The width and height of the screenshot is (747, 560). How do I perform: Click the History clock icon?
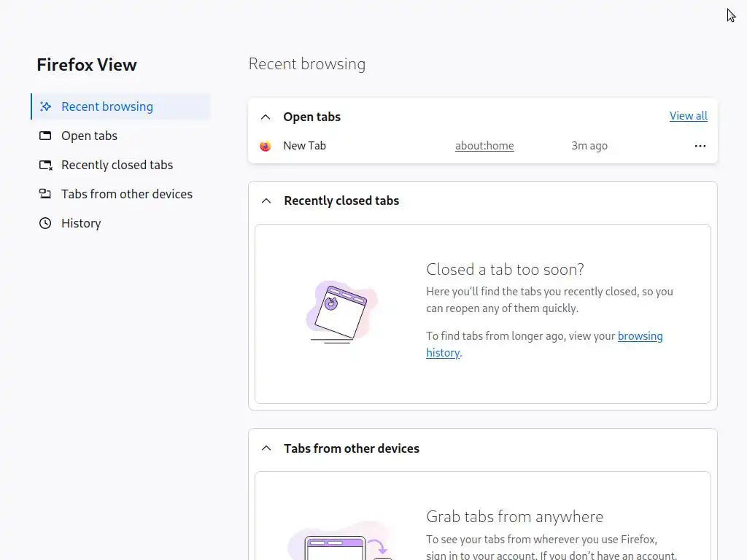(45, 223)
